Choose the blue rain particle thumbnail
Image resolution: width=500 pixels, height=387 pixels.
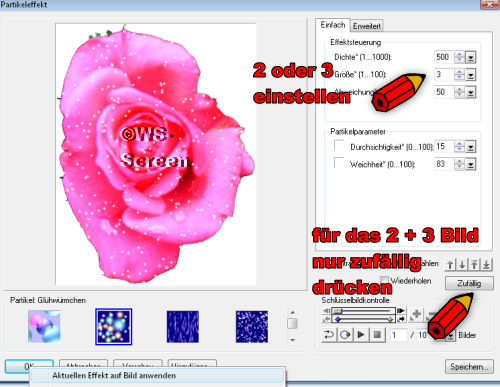pos(183,327)
